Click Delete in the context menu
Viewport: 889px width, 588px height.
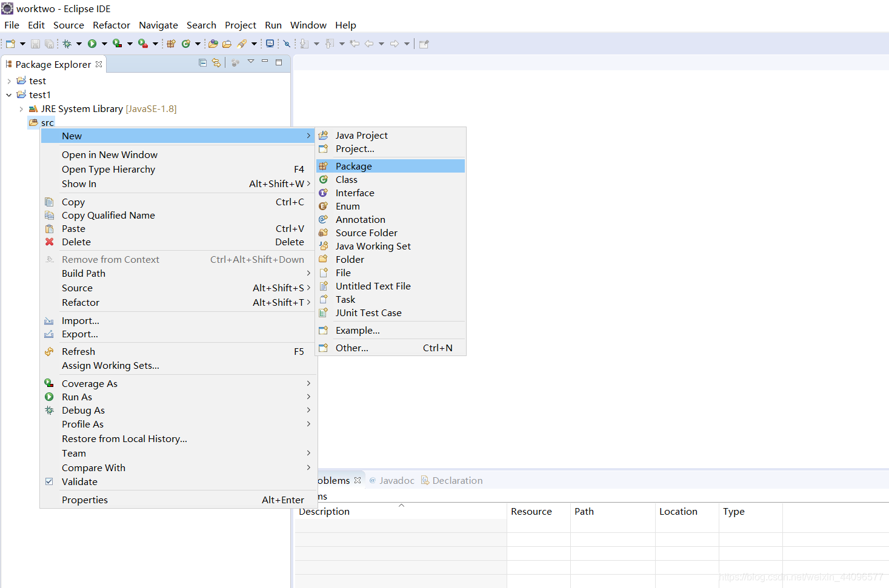click(178, 242)
